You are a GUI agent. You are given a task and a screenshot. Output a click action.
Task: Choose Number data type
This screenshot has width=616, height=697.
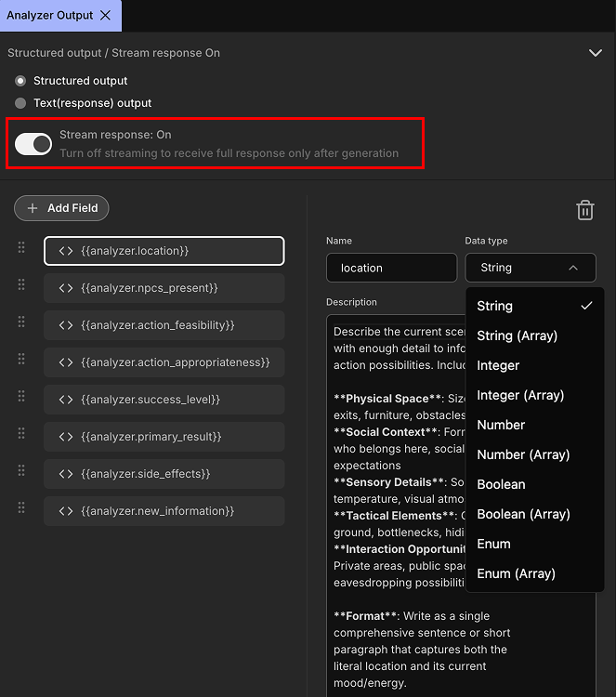(x=534, y=425)
